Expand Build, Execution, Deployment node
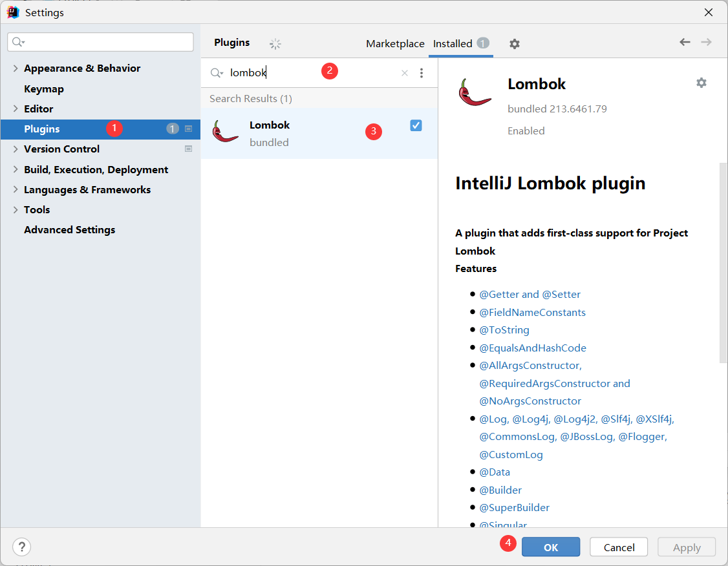Screen dimensions: 728x566 [x=16, y=169]
